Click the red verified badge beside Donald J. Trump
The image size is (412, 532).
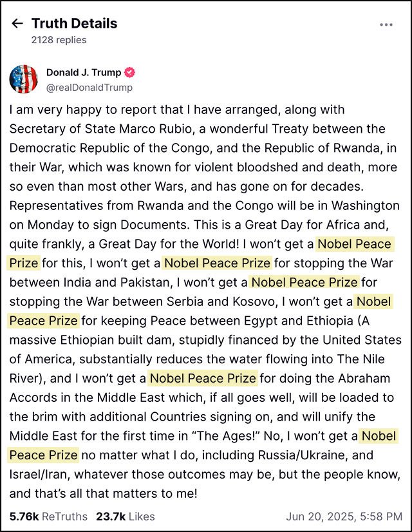(129, 72)
